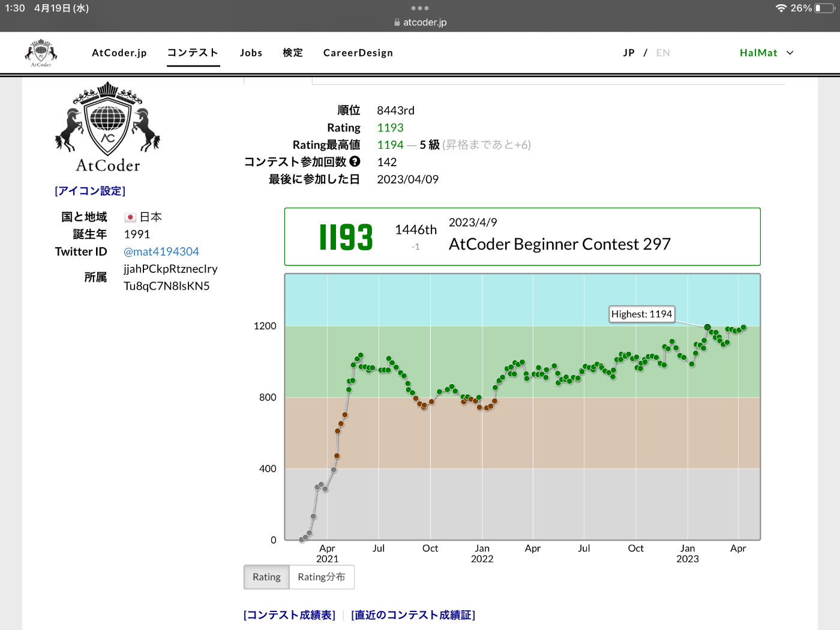Click the Apr 2021 x-axis label
This screenshot has width=840, height=630.
coord(327,553)
